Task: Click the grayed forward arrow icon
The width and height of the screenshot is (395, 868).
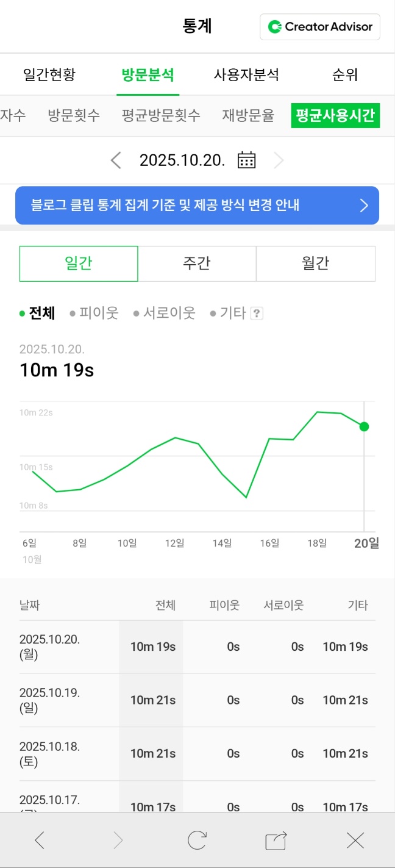Action: (x=118, y=840)
